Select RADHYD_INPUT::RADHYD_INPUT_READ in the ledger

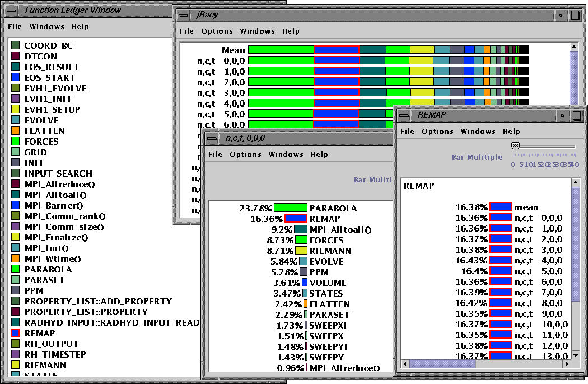112,322
